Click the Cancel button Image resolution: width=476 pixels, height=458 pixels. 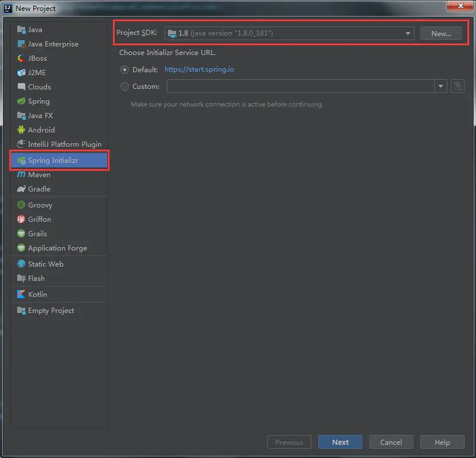(x=391, y=442)
